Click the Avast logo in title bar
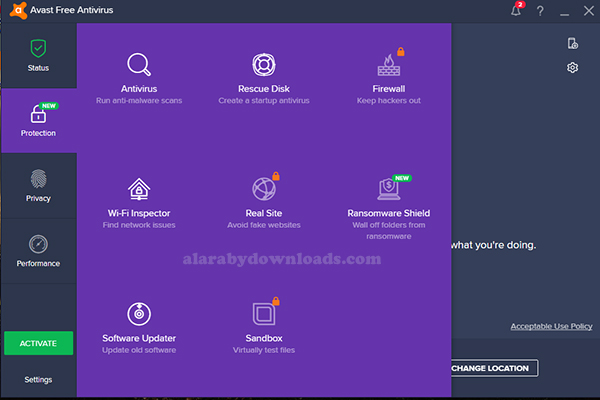 coord(18,10)
